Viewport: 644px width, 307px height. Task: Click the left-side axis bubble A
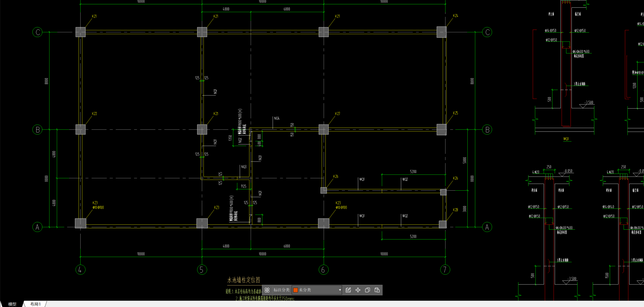(37, 227)
